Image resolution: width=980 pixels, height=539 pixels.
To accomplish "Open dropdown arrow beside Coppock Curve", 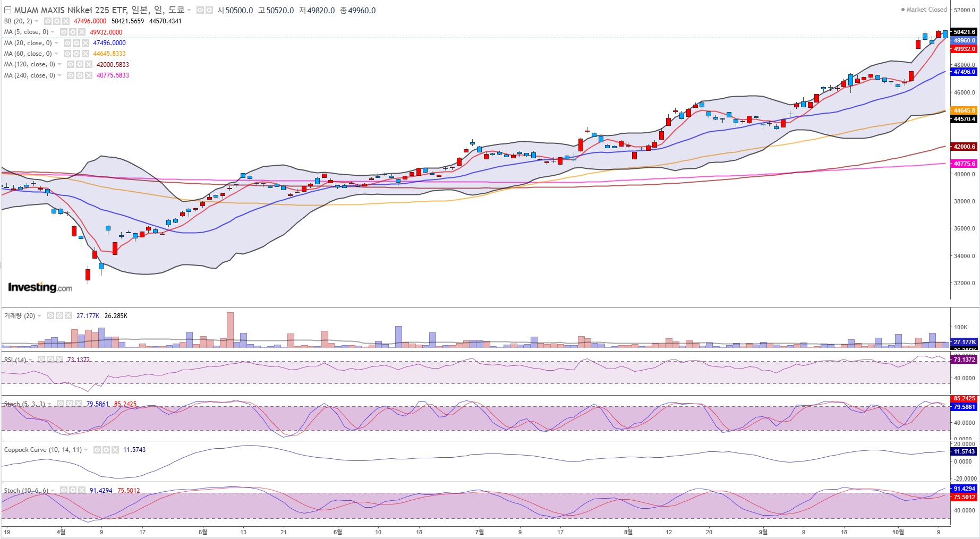I will click(x=86, y=450).
